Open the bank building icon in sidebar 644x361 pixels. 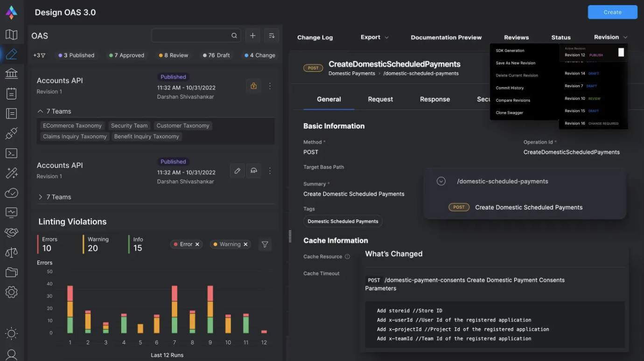(12, 74)
